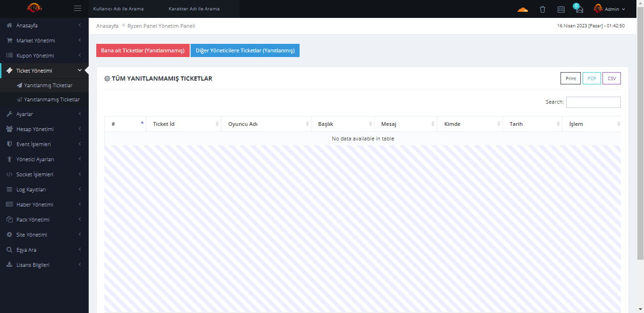This screenshot has width=644, height=313.
Task: Expand the Ayarlar menu chevron
Action: pyautogui.click(x=80, y=114)
